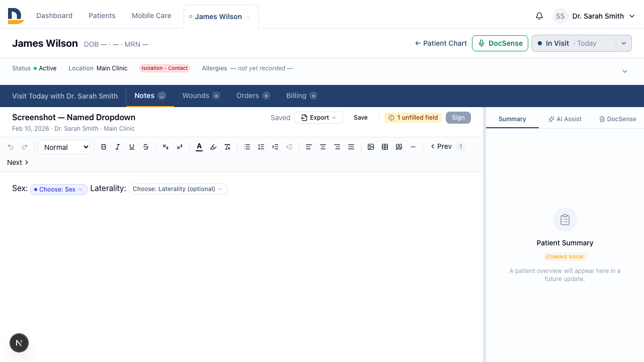
Task: Insert an image into note
Action: [371, 147]
